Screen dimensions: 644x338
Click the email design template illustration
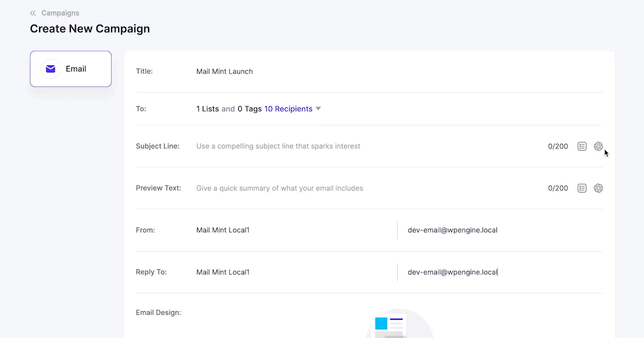[x=400, y=324]
